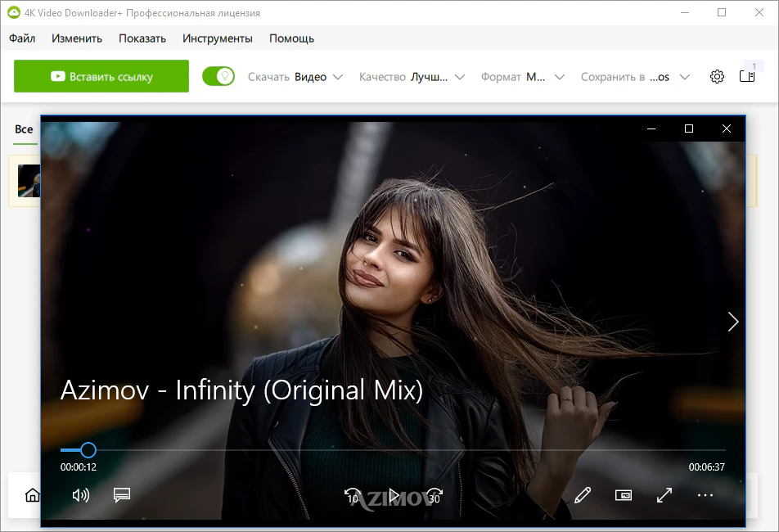Open the Изменить menu
This screenshot has width=779, height=532.
pos(77,38)
